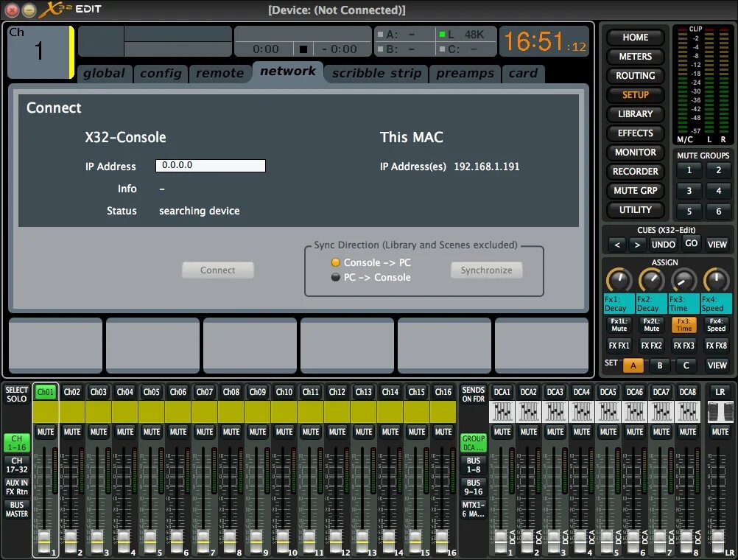Toggle the Fx1L Mute assign button

pos(619,325)
